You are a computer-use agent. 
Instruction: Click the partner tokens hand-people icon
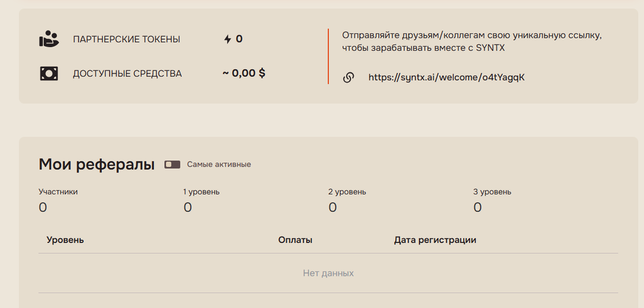pyautogui.click(x=49, y=39)
